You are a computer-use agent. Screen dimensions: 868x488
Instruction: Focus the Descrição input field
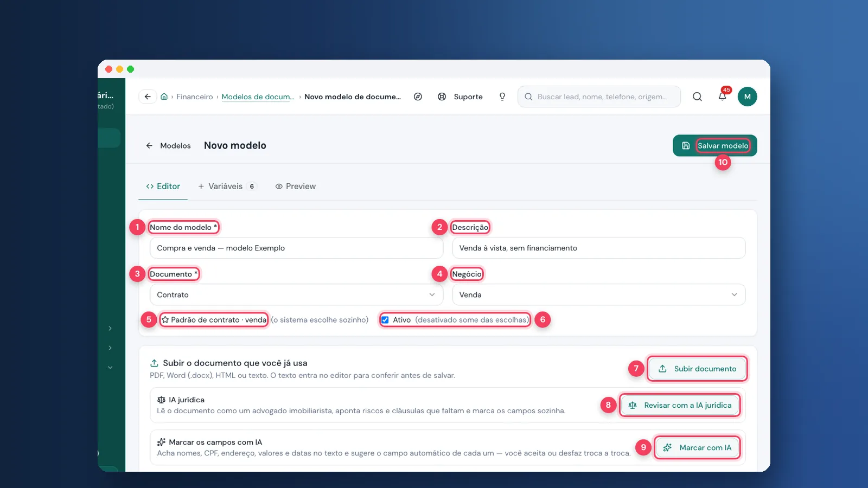coord(599,248)
